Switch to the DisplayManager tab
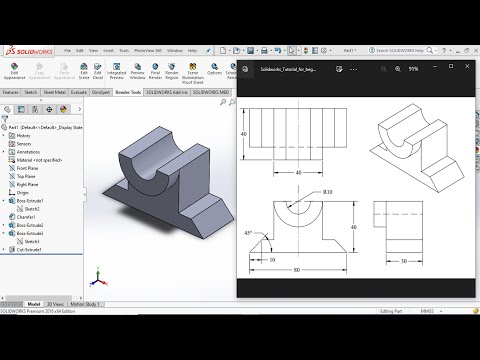 (x=63, y=109)
